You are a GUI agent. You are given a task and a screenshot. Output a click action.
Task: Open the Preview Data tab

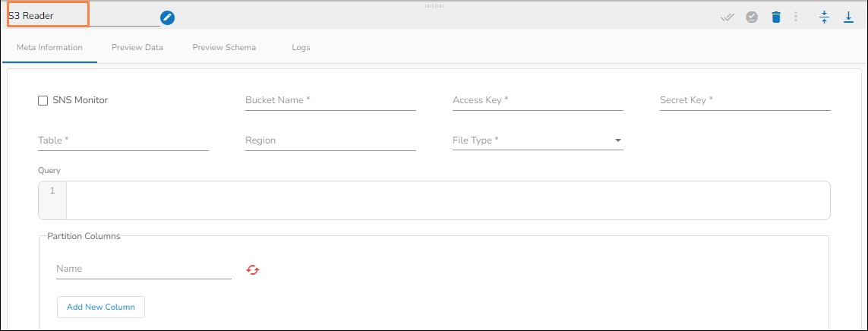(137, 47)
